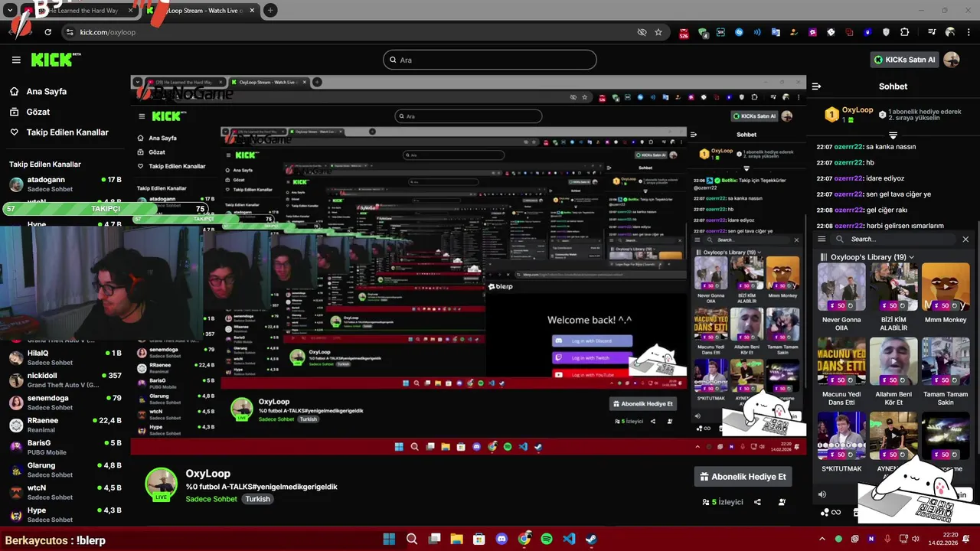Open BarisG followed channel

tap(65, 447)
